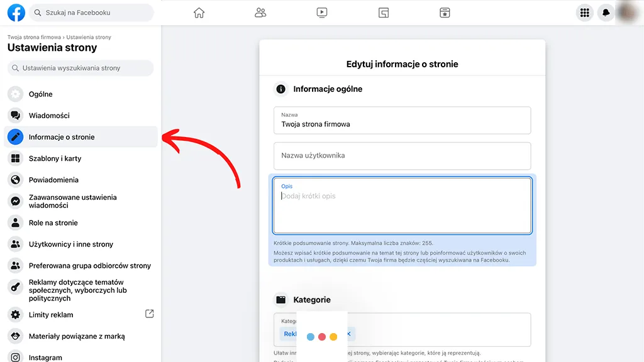The width and height of the screenshot is (644, 362).
Task: Open Limity reklam in a new window
Action: (x=149, y=314)
